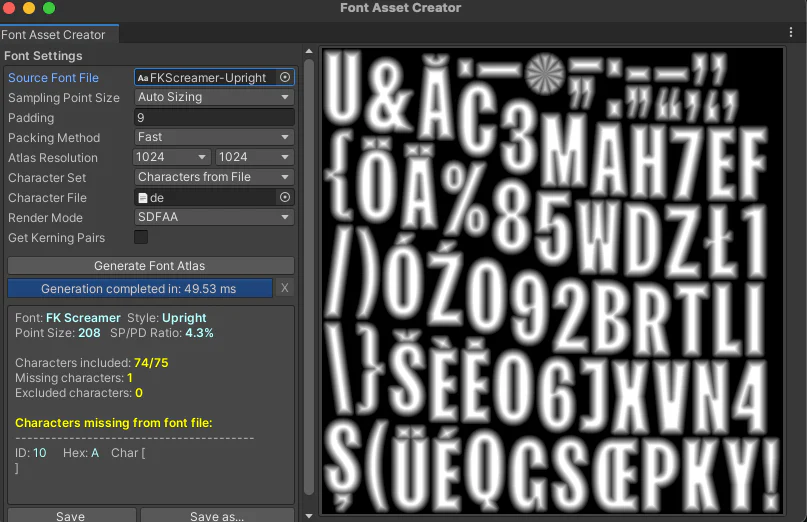Click the 'Hex: A' value

tap(81, 453)
